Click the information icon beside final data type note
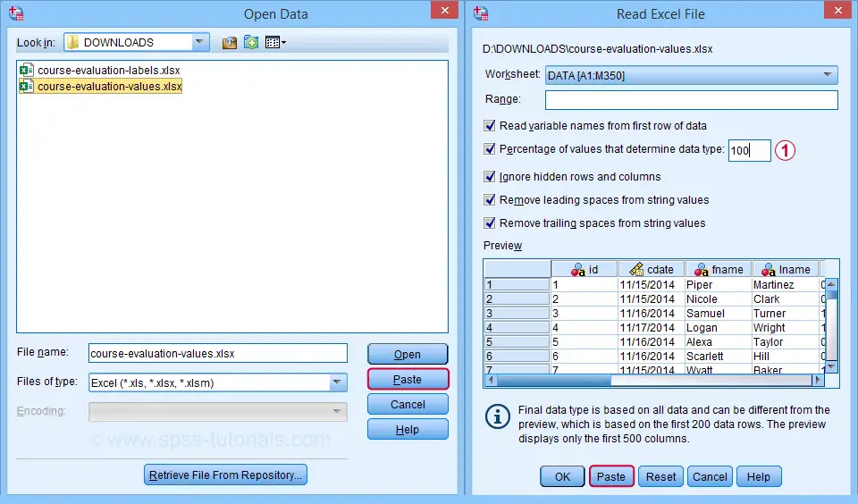 [x=498, y=417]
